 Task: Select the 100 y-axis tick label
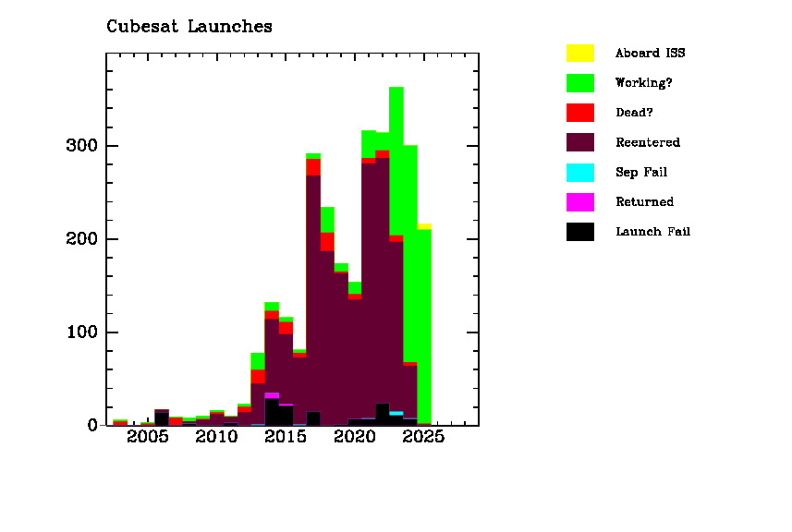[x=83, y=332]
